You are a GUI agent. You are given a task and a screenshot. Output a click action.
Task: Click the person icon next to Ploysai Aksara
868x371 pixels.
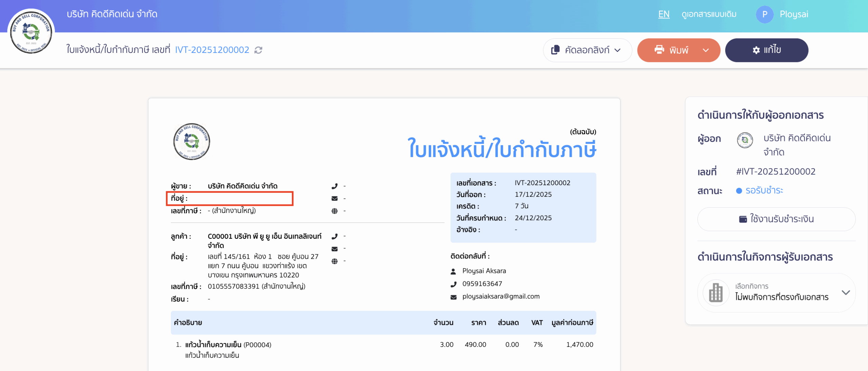(x=454, y=271)
